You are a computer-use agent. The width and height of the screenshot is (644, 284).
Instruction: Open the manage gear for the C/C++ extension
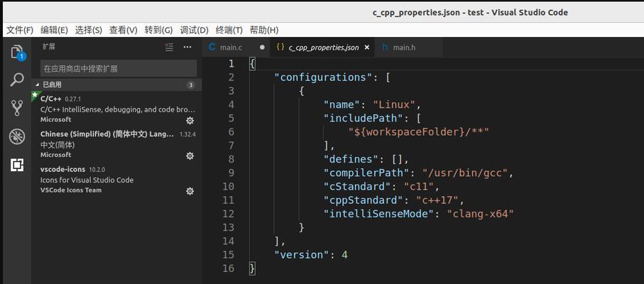point(190,121)
